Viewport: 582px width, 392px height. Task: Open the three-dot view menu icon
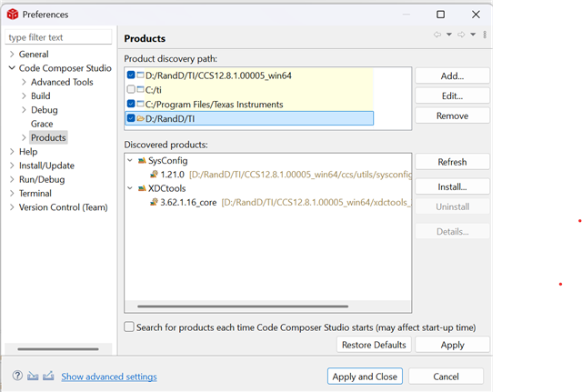click(485, 35)
